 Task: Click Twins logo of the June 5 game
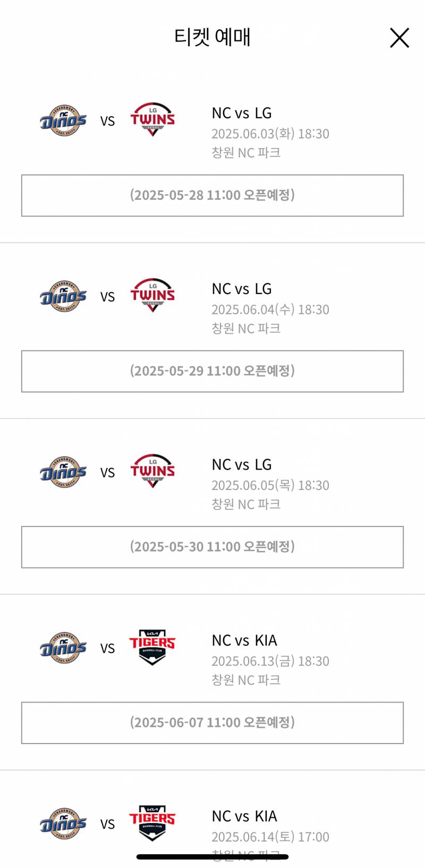[x=152, y=471]
